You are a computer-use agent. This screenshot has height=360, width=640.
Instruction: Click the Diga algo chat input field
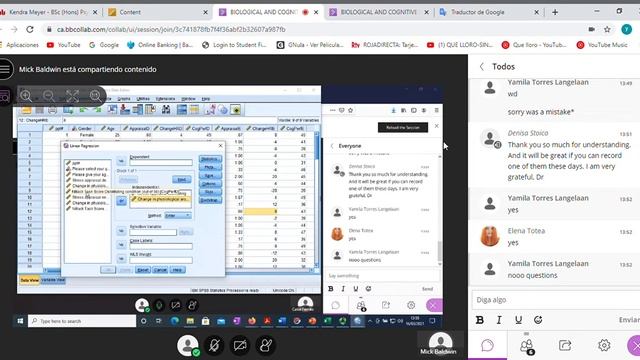pyautogui.click(x=555, y=300)
